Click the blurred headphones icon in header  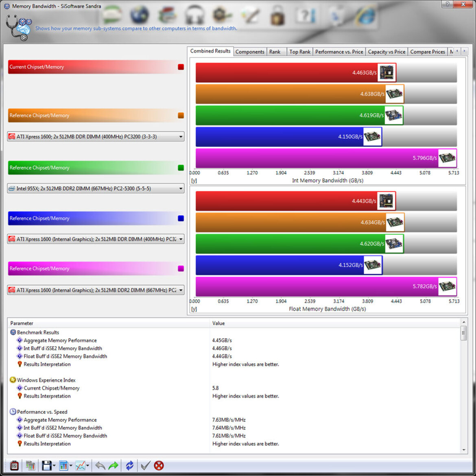tap(194, 15)
